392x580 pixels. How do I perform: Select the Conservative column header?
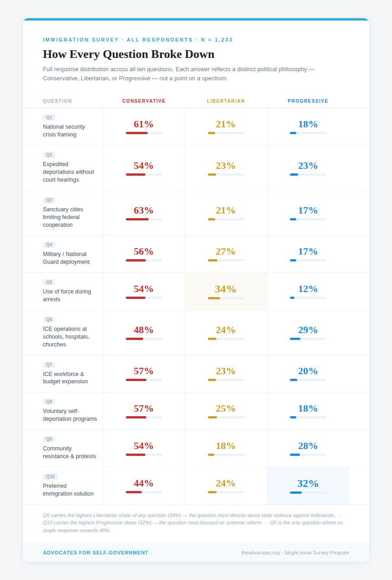click(x=144, y=101)
